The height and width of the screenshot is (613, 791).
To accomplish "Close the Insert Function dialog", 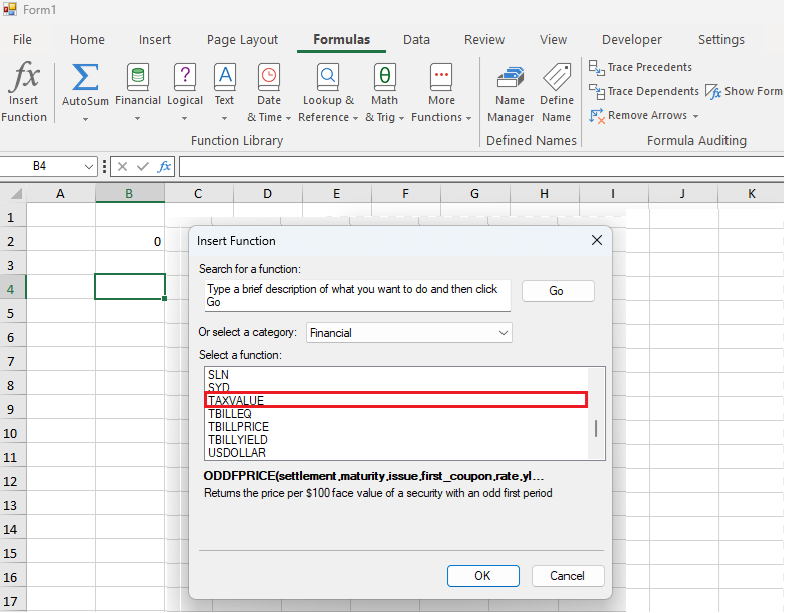I will tap(597, 240).
